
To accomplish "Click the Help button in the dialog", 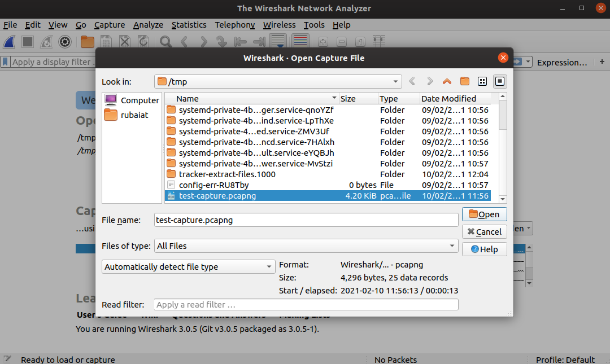I will tap(484, 249).
